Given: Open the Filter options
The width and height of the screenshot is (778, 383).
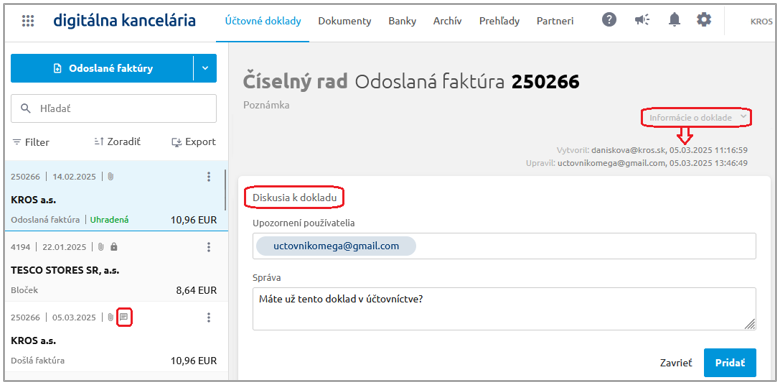Looking at the screenshot, I should point(31,142).
